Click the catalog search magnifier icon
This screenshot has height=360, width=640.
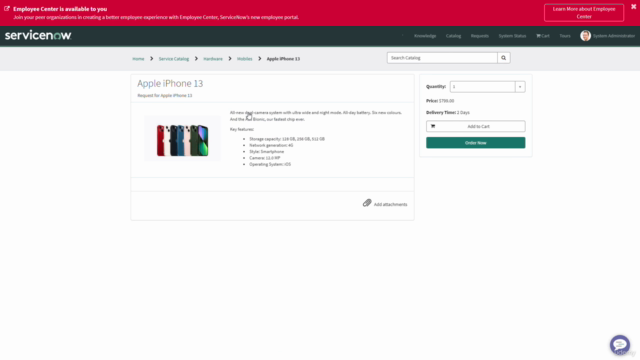coord(504,58)
